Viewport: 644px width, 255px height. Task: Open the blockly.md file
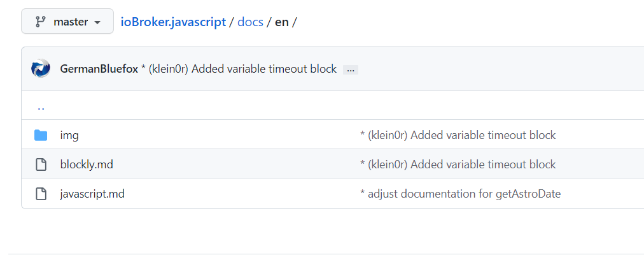pyautogui.click(x=87, y=164)
